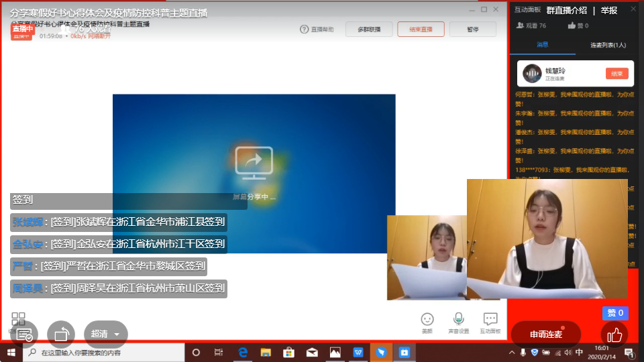Open the taskbar clock showing 16:01
This screenshot has width=644, height=362.
602,353
